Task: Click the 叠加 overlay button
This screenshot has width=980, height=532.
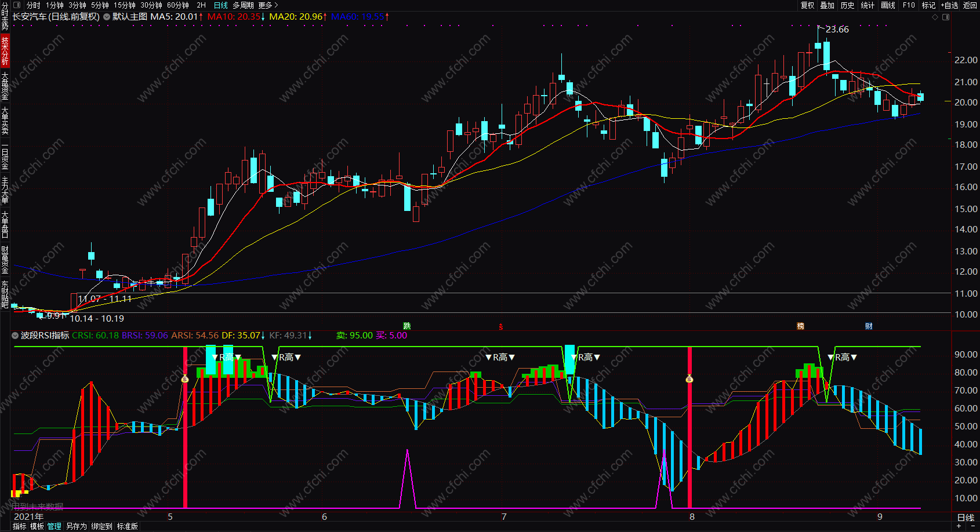Action: [827, 5]
